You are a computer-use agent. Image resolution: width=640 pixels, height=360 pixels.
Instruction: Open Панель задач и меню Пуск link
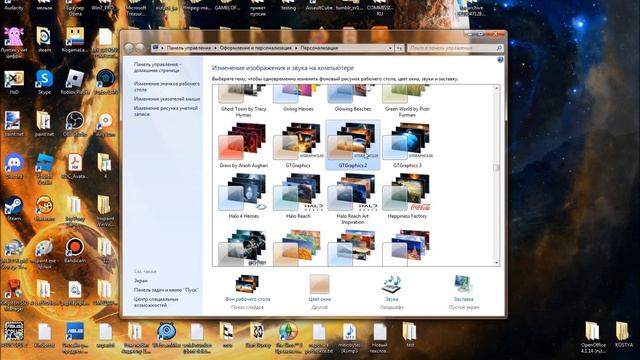point(166,290)
